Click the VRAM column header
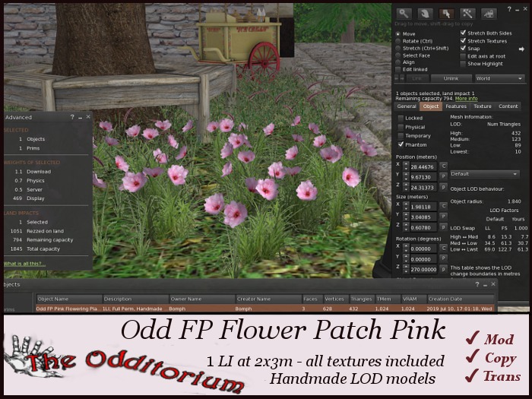This screenshot has width=532, height=399. tap(413, 299)
